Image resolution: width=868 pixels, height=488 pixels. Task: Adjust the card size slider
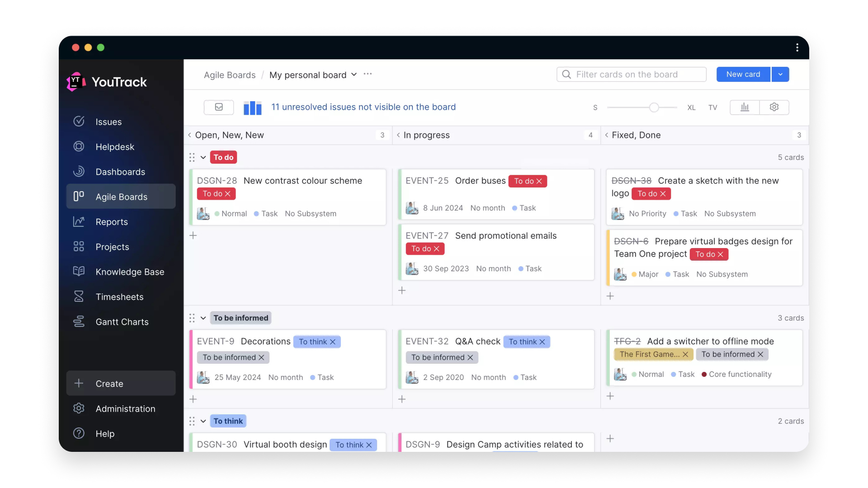point(654,108)
